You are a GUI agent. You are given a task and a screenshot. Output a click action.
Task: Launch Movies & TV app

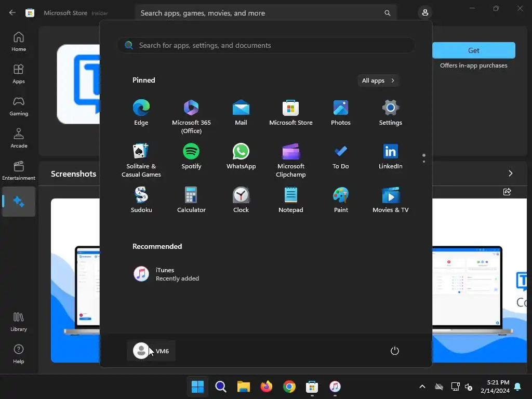coord(391,200)
